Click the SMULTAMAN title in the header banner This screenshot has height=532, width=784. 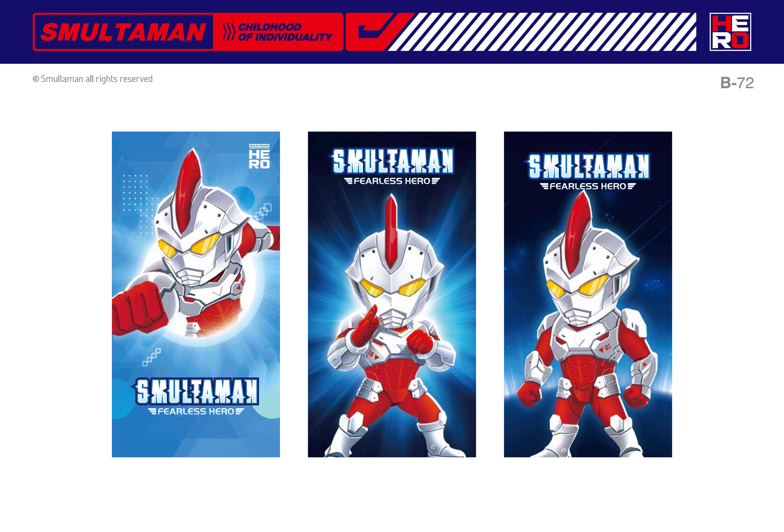(x=123, y=32)
